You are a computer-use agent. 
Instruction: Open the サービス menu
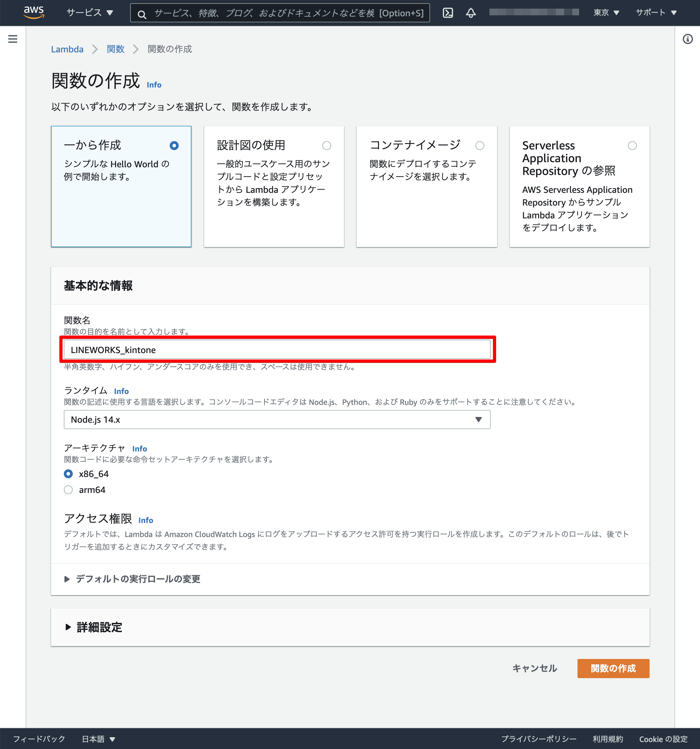[90, 13]
